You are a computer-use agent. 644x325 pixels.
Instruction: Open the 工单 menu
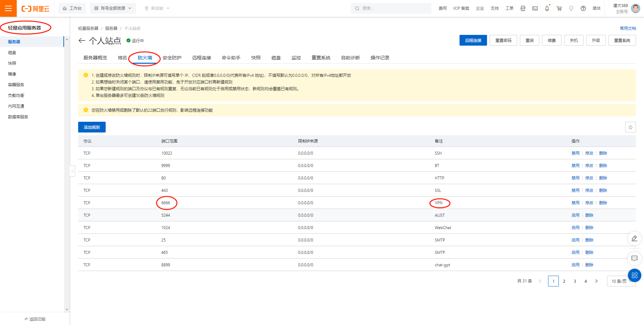coord(509,8)
